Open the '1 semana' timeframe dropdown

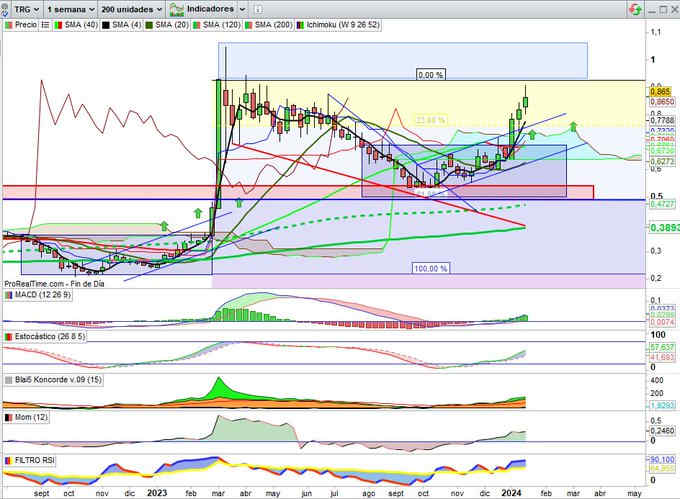click(x=70, y=9)
